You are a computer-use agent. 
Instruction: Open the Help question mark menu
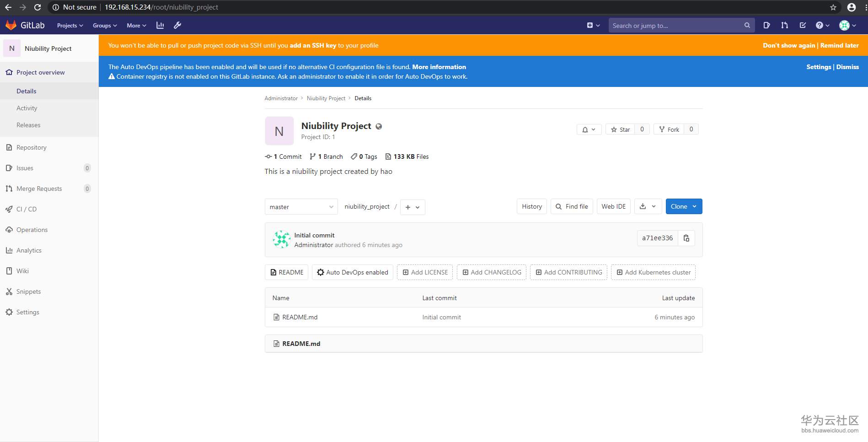(822, 25)
